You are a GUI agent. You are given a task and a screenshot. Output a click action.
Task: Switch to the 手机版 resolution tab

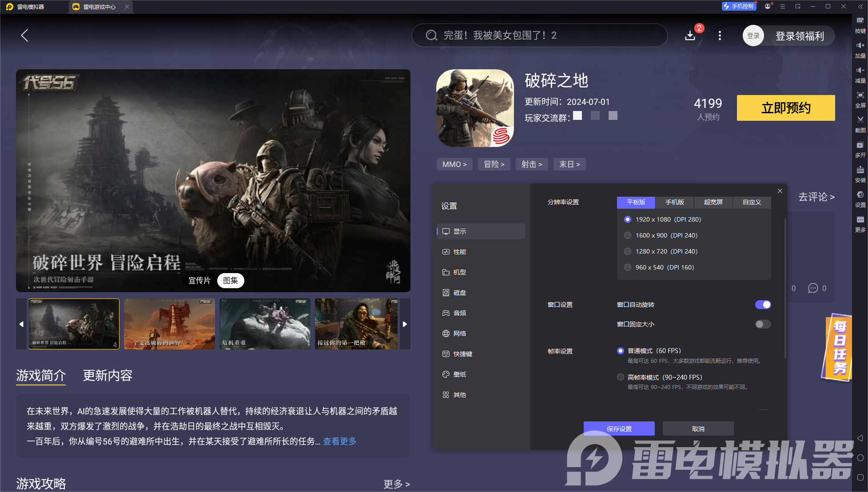pyautogui.click(x=675, y=202)
